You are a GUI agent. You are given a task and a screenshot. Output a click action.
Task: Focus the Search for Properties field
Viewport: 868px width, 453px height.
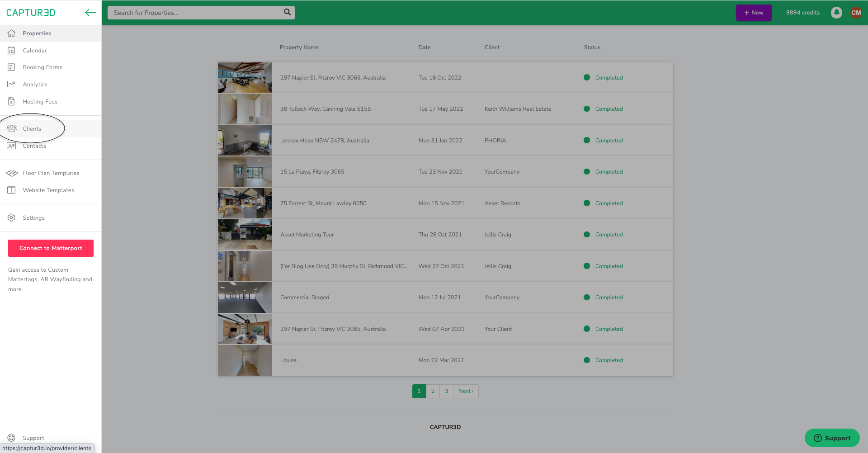click(201, 13)
